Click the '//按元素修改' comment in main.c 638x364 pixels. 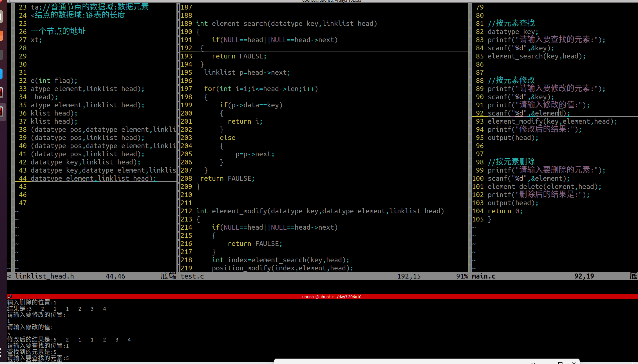pyautogui.click(x=511, y=80)
